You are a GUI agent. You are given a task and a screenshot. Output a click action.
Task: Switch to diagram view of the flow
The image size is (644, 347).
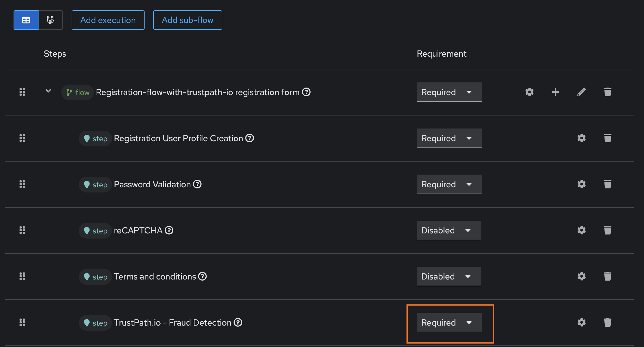click(50, 20)
